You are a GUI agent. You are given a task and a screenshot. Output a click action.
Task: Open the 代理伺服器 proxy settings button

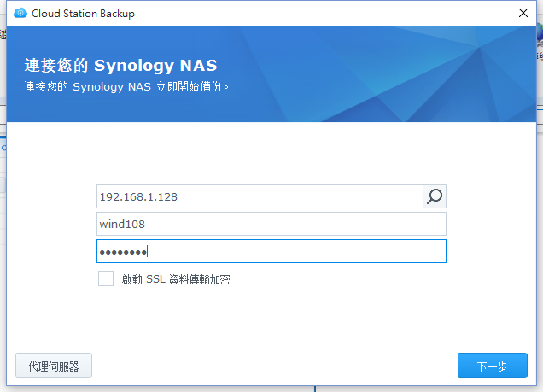pos(54,366)
